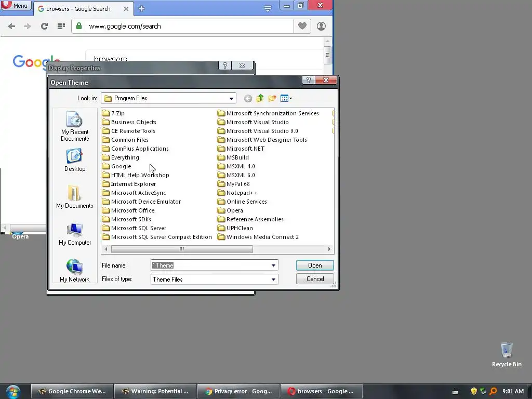This screenshot has height=399, width=532.
Task: Select the ComPlus Applications folder
Action: (136, 149)
